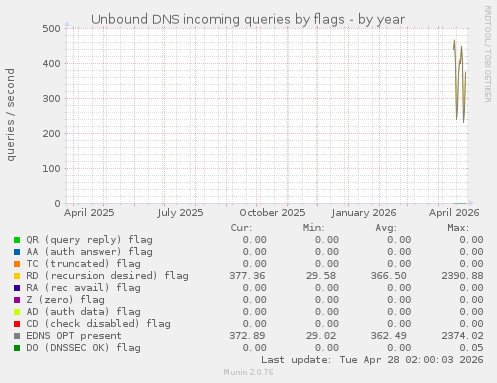Click the AA auth answer blue legend swatch

17,252
